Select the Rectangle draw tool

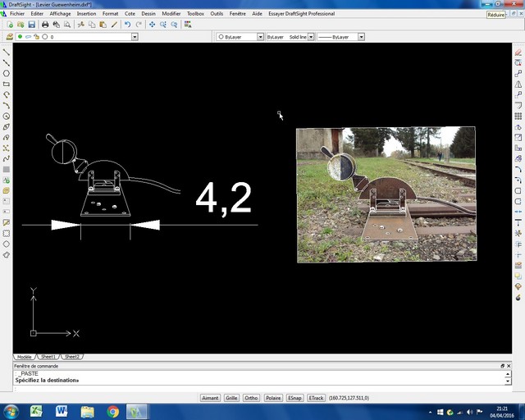click(x=7, y=84)
